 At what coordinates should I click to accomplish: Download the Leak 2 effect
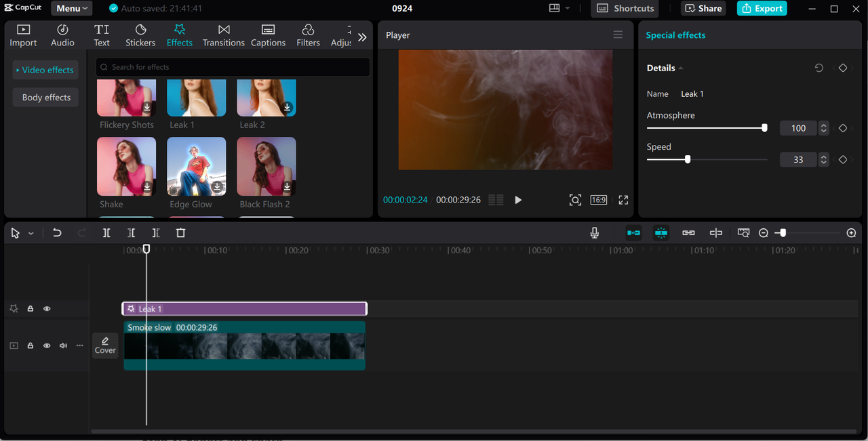(287, 107)
